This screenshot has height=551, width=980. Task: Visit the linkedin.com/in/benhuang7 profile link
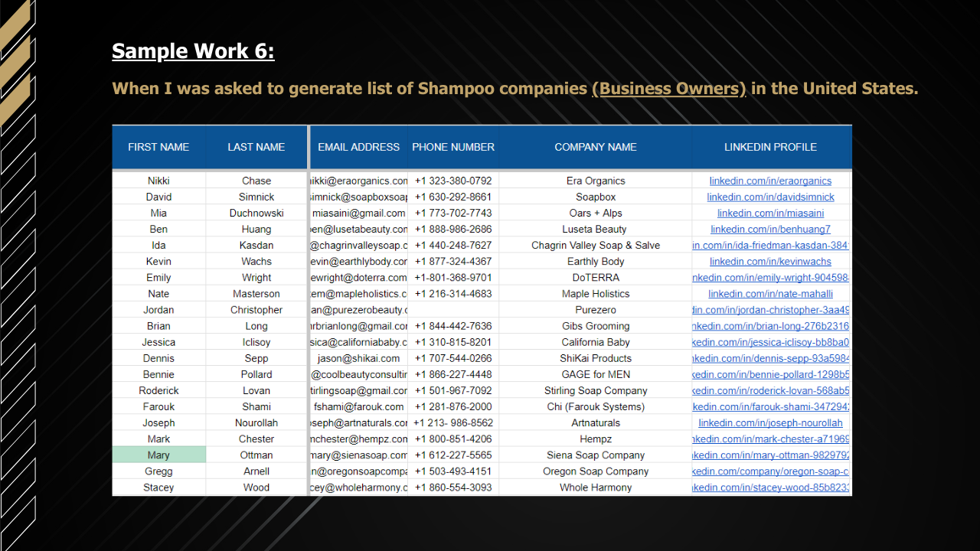coord(770,230)
